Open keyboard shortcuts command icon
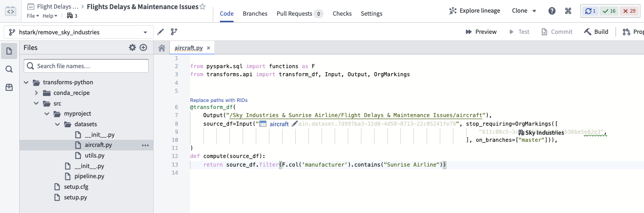Screen dimensions: 644x213 point(568,11)
